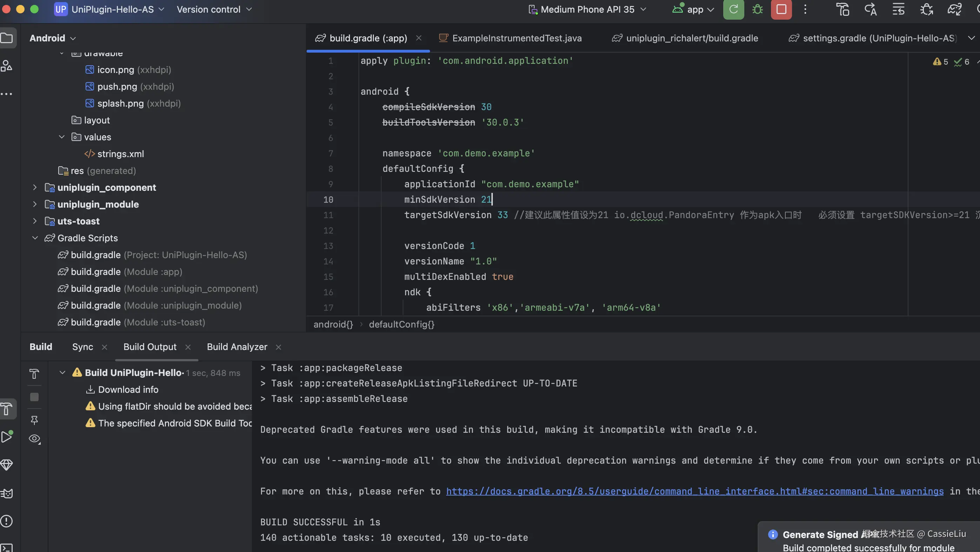Click Download info in build tree
This screenshot has width=980, height=552.
click(x=128, y=390)
